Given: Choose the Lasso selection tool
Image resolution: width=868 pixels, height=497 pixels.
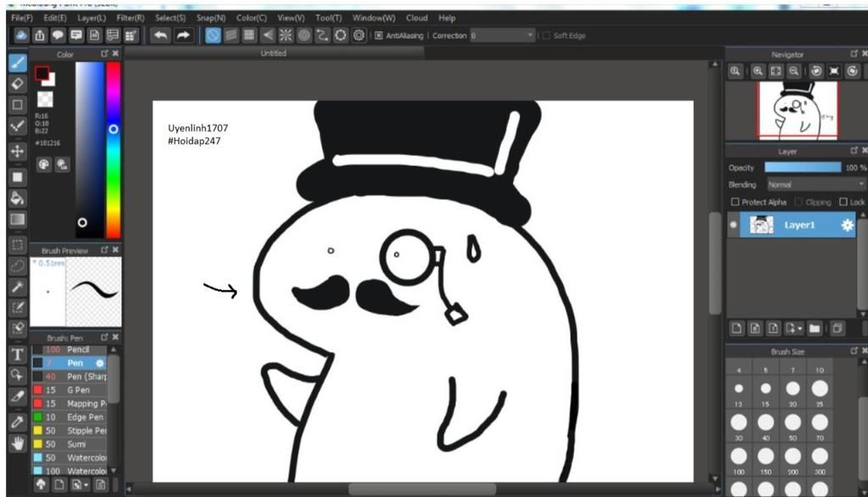Looking at the screenshot, I should [x=18, y=266].
